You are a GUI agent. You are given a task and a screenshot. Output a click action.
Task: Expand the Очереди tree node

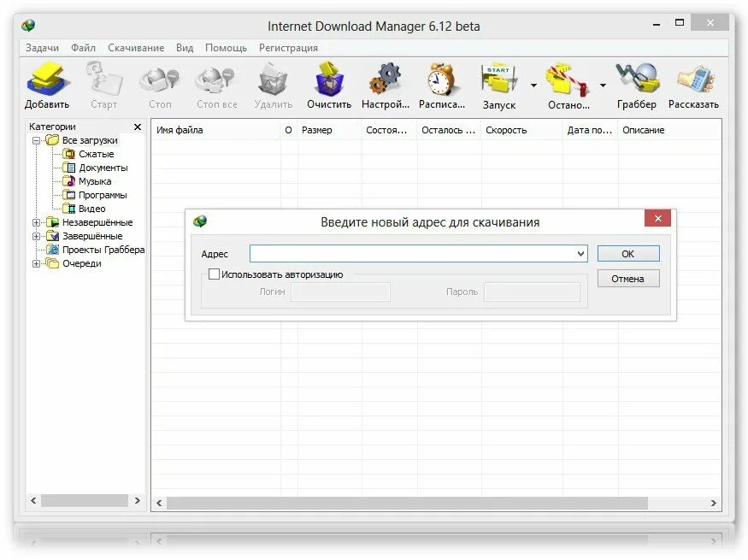pos(36,264)
